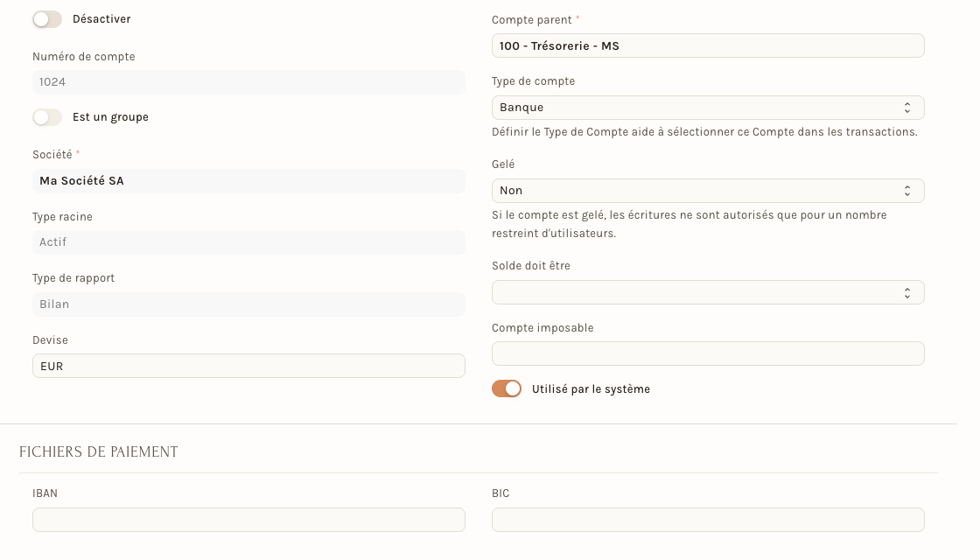The height and width of the screenshot is (560, 980).
Task: Click the Type racine field Actif
Action: click(248, 241)
